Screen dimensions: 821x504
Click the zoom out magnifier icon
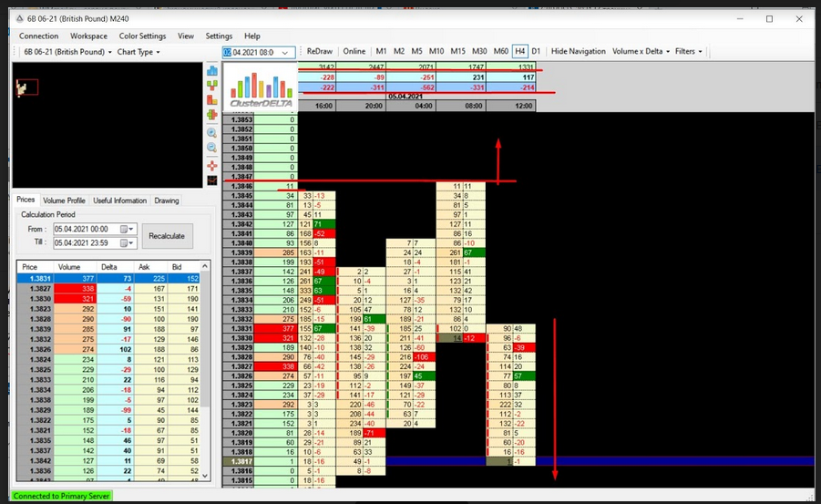click(212, 148)
